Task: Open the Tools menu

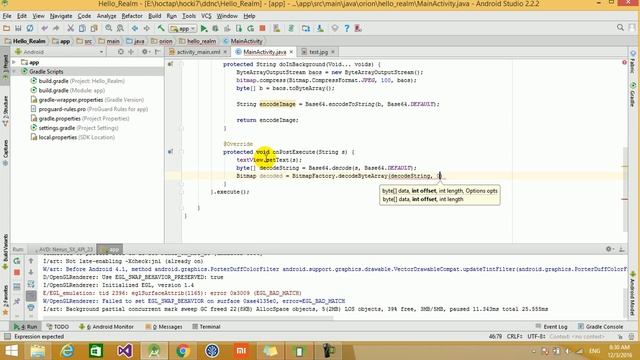Action: click(x=189, y=16)
